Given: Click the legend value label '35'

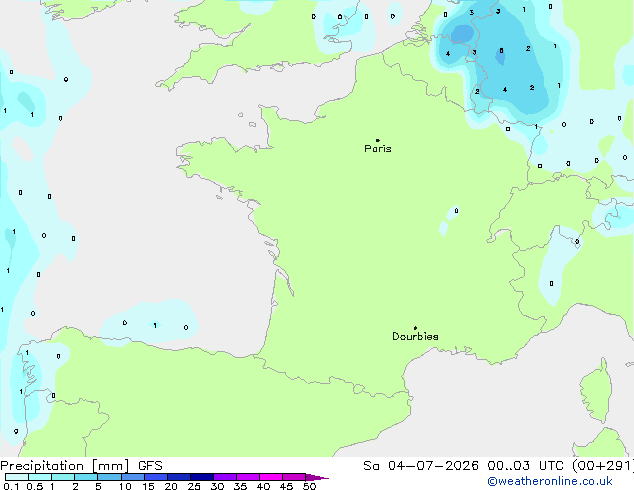Looking at the screenshot, I should coord(240,486).
